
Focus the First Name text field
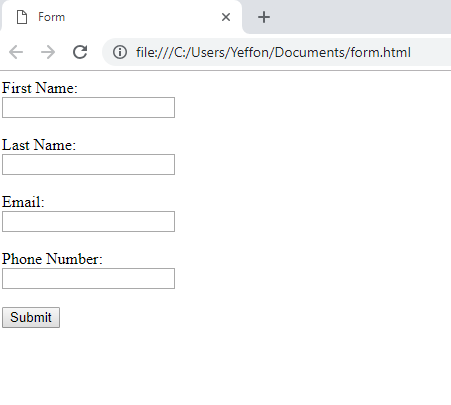pyautogui.click(x=88, y=107)
